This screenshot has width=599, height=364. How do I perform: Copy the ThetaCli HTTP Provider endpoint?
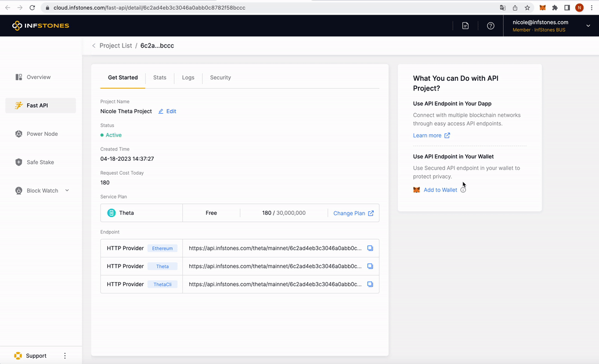click(x=370, y=284)
